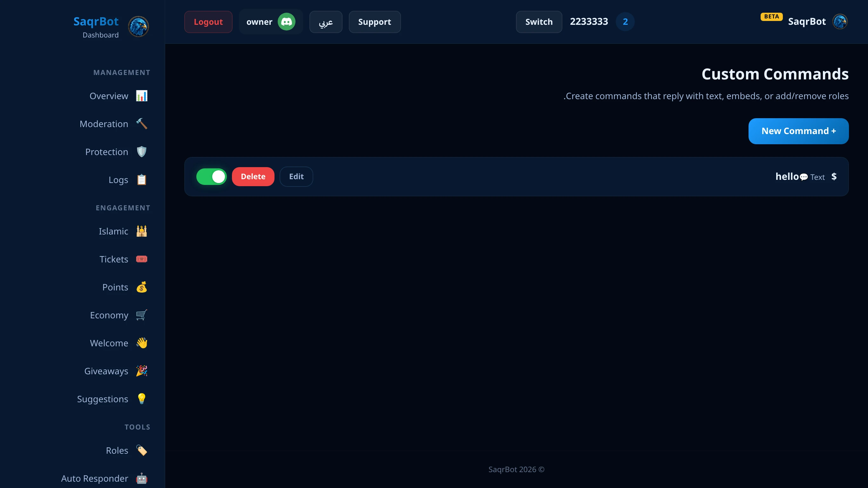
Task: Click the Islamic mosque icon
Action: click(141, 231)
